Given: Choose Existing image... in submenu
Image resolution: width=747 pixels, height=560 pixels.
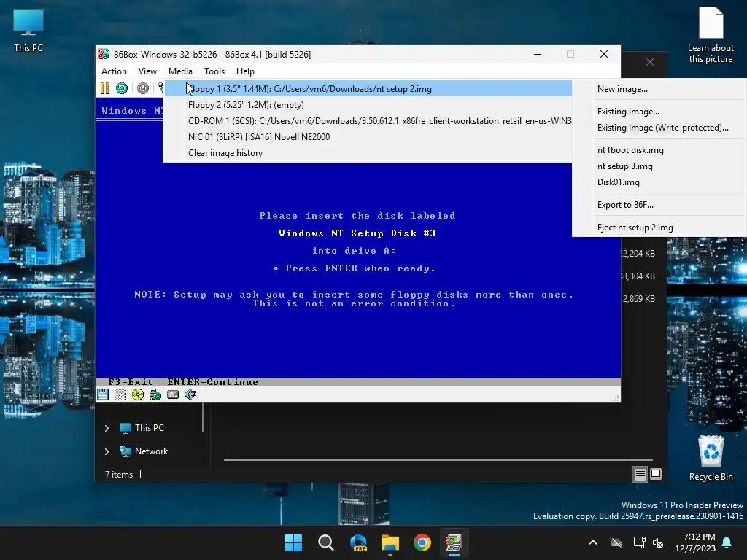Looking at the screenshot, I should 659,112.
